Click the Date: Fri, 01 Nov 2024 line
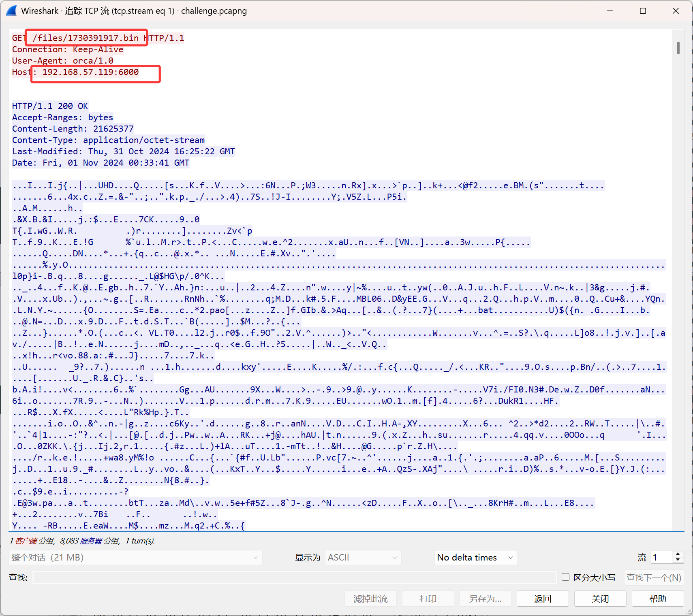The height and width of the screenshot is (616, 693). click(x=101, y=163)
